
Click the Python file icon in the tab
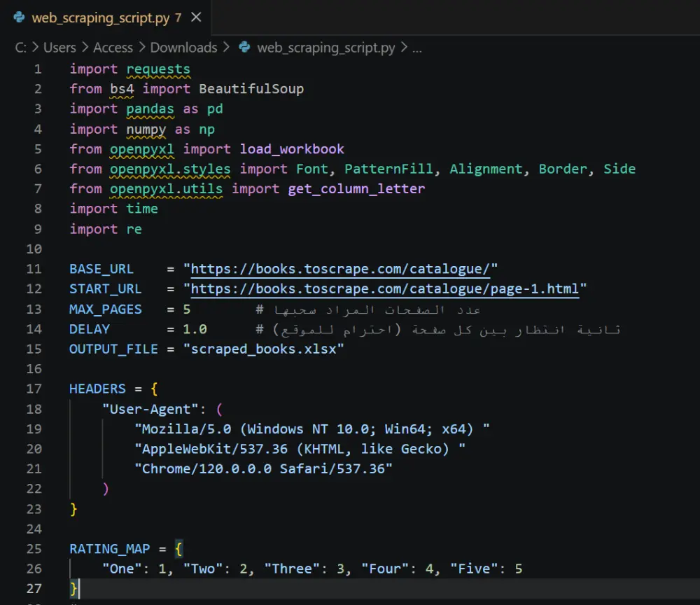coord(19,18)
